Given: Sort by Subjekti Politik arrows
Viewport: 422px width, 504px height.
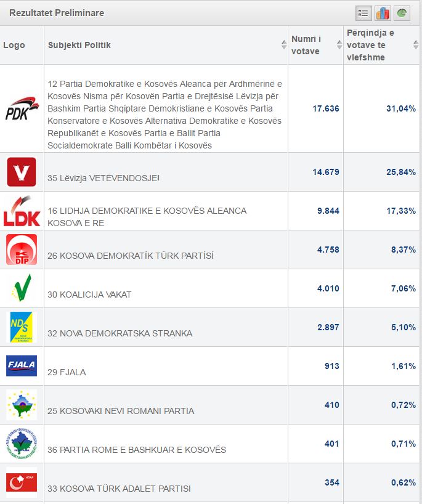Looking at the screenshot, I should tap(283, 45).
